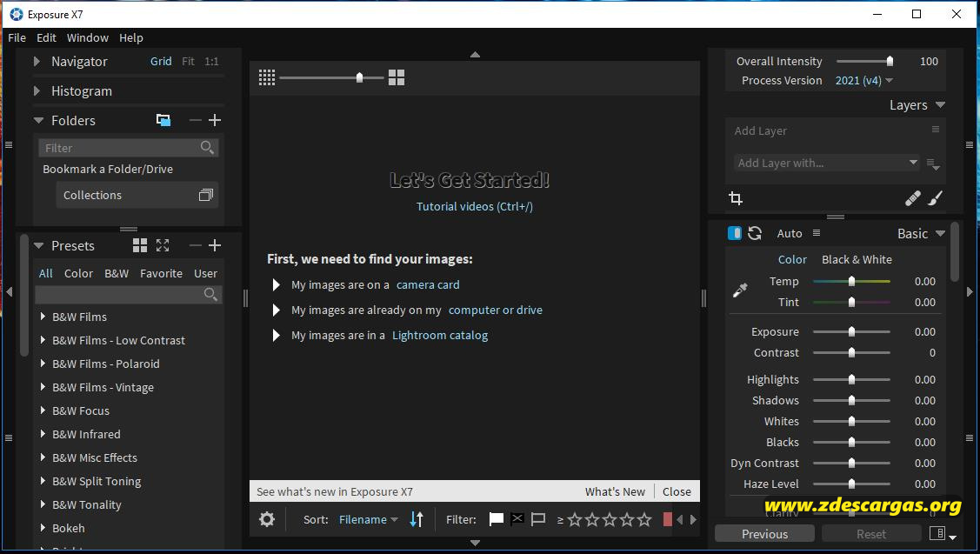Click the reset circular arrows icon
The width and height of the screenshot is (980, 554).
pyautogui.click(x=755, y=233)
